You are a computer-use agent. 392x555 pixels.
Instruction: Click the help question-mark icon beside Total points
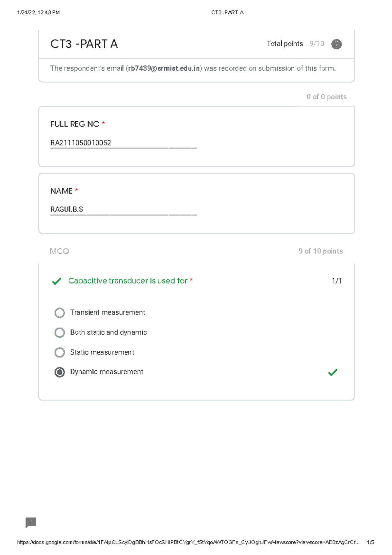click(x=336, y=44)
